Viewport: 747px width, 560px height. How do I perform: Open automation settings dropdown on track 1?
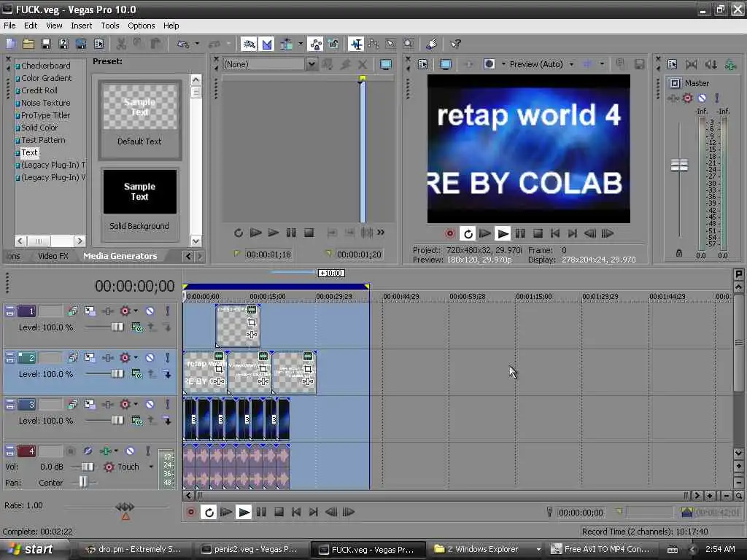[x=136, y=311]
